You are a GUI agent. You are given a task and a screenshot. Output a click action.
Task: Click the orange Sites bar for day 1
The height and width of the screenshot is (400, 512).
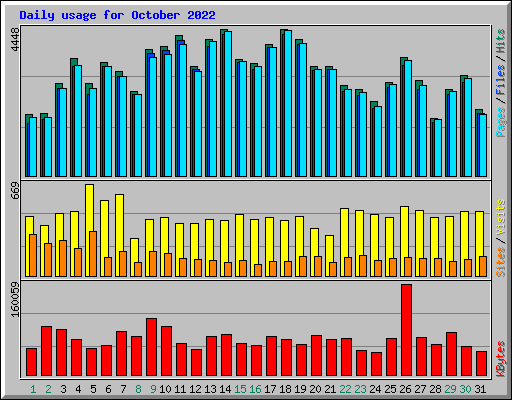pyautogui.click(x=33, y=255)
